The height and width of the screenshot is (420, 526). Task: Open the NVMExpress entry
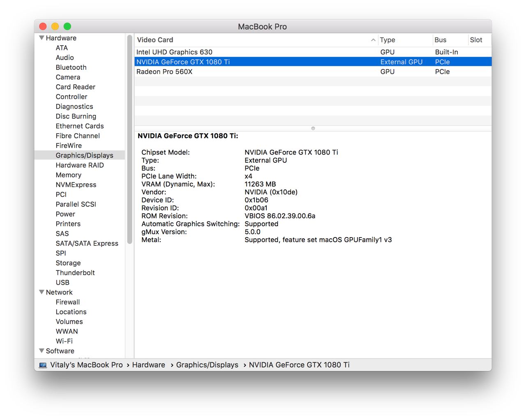coord(76,185)
